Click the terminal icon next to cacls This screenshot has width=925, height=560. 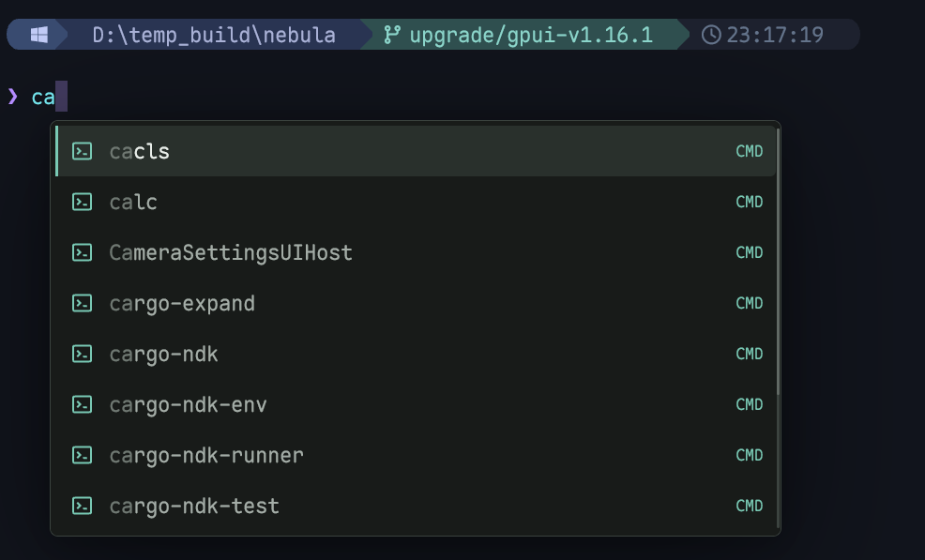(x=82, y=152)
